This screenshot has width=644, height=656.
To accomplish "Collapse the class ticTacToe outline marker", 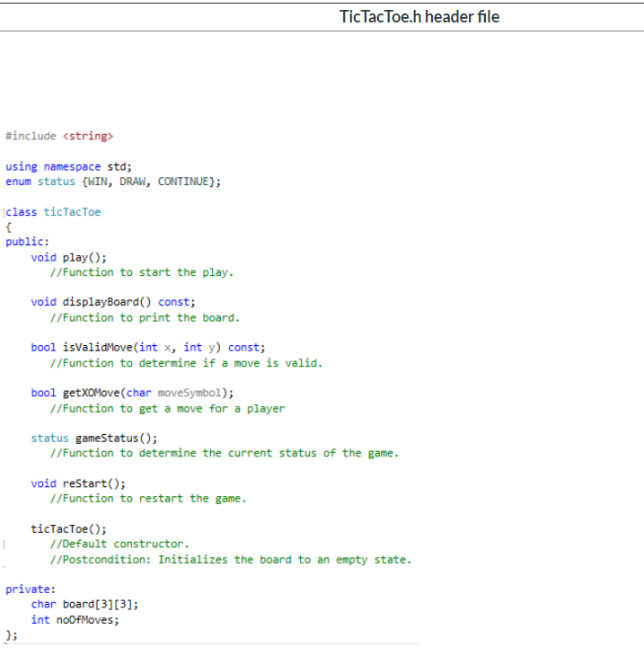I will point(4,213).
